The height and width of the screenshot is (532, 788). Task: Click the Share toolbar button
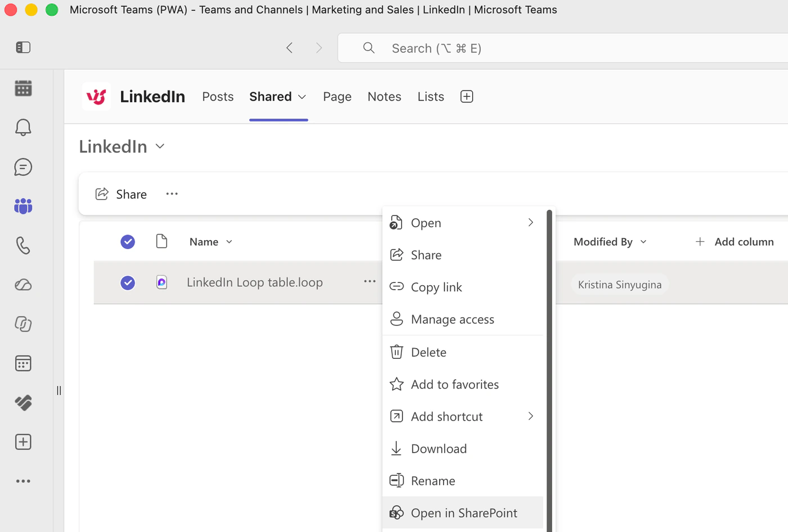pyautogui.click(x=121, y=194)
